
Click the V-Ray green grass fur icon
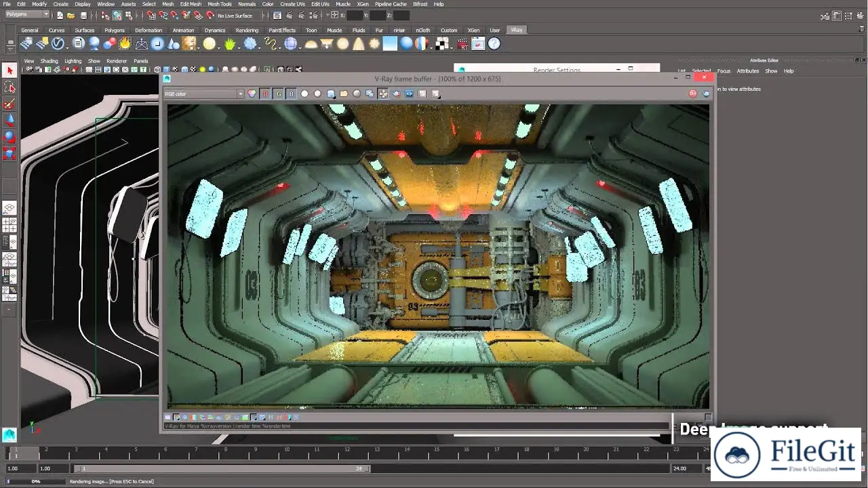click(230, 43)
